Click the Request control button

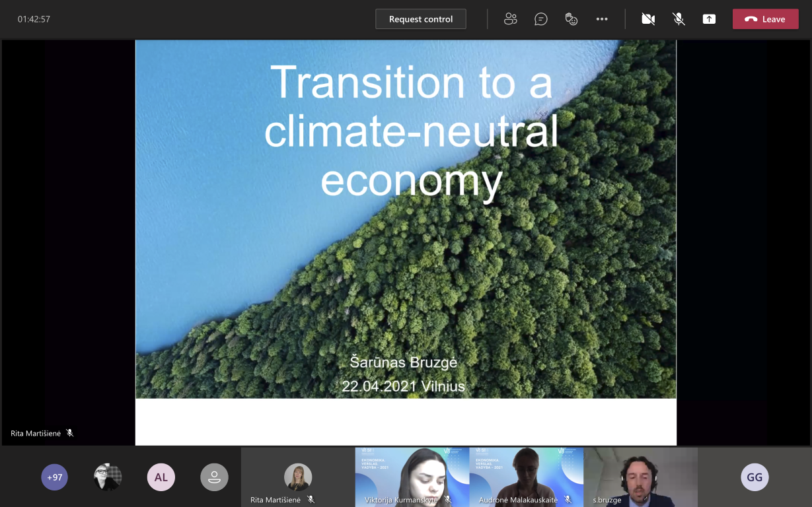pos(421,19)
